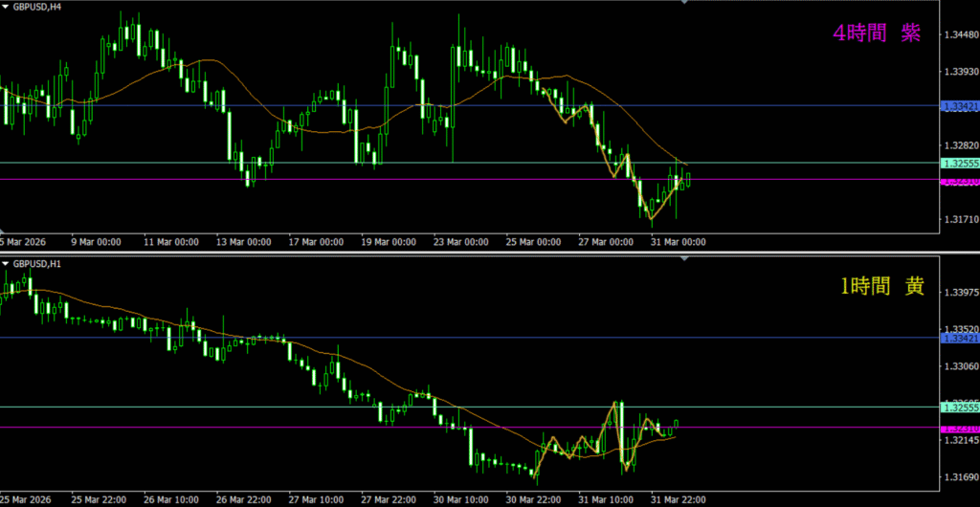Click the yellow "1時間 黄" text label
980x507 pixels.
tap(881, 286)
